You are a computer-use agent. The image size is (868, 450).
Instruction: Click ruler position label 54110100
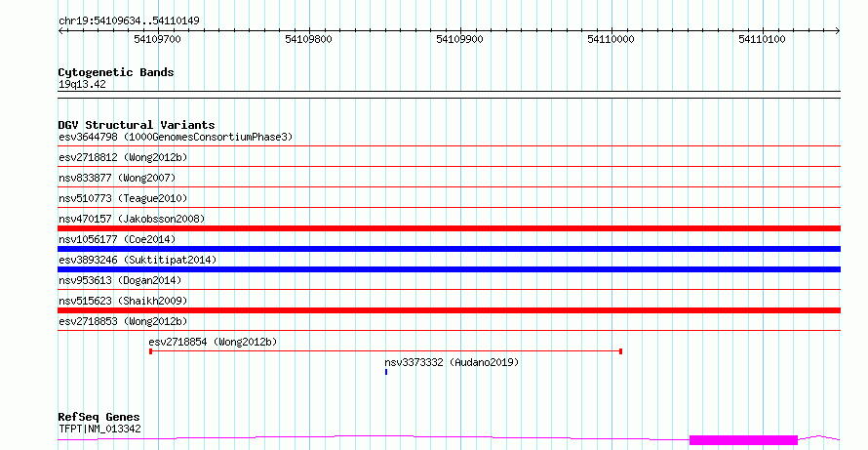[762, 39]
